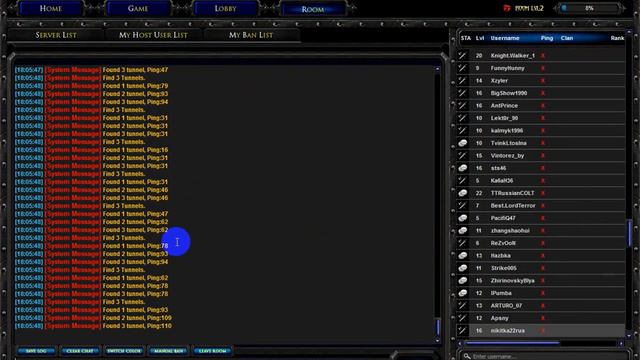This screenshot has height=360, width=640.
Task: Click chat-bubble icon for TTRussianCOLT
Action: pyautogui.click(x=462, y=193)
